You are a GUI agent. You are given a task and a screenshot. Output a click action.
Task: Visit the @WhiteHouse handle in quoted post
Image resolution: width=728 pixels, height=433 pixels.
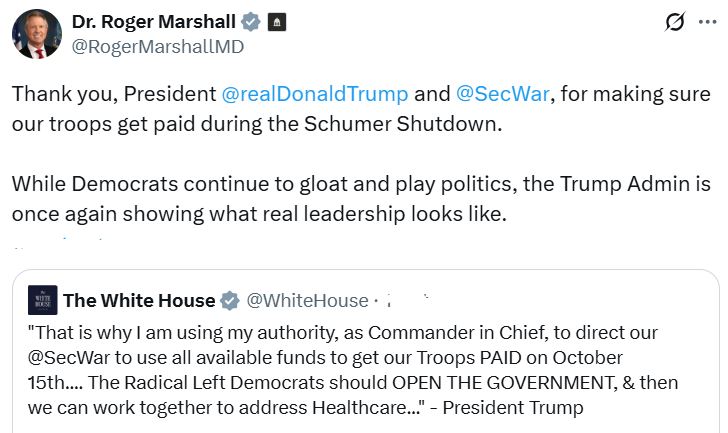point(307,300)
